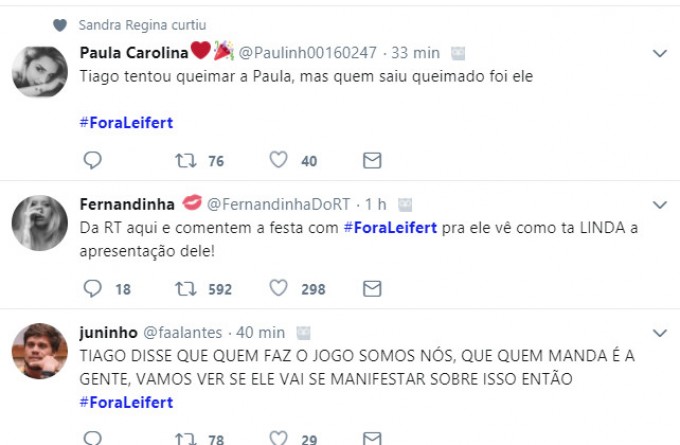Retweet juninho's tweet
The height and width of the screenshot is (445, 680).
(x=185, y=438)
